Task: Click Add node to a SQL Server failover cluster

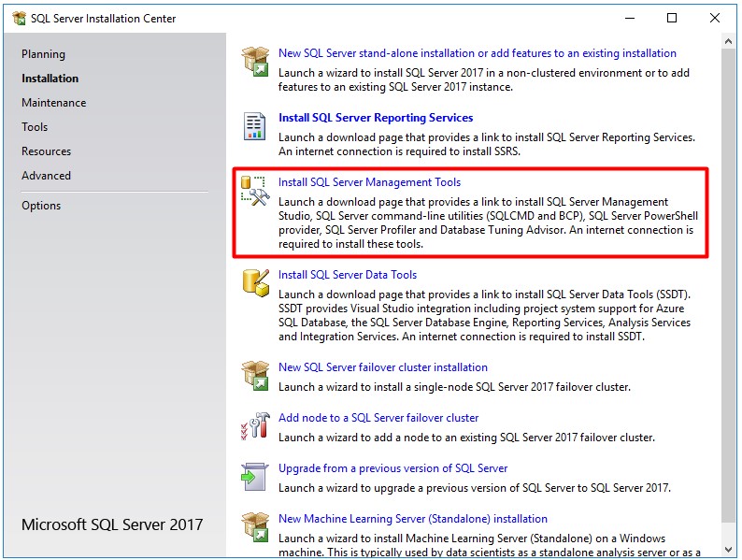Action: [x=378, y=418]
